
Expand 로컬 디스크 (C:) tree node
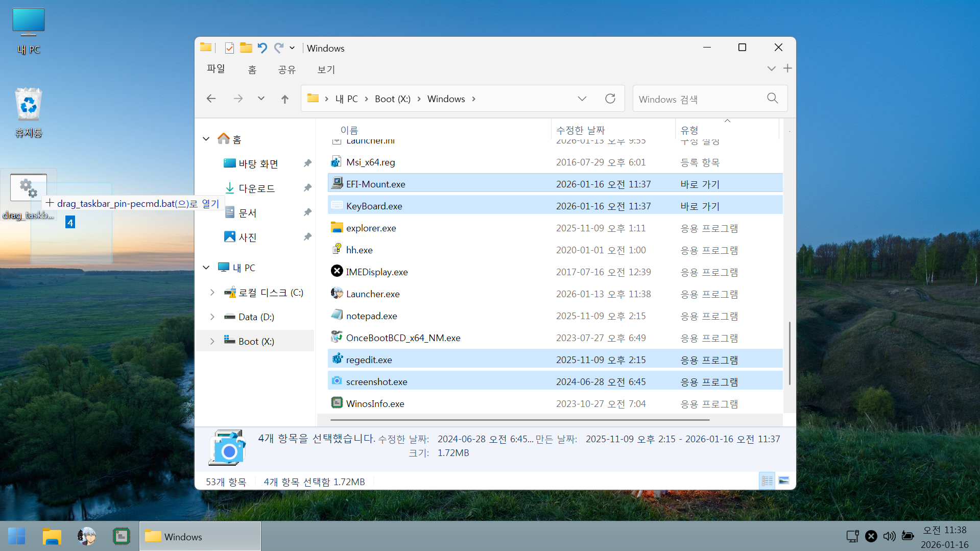click(x=212, y=293)
